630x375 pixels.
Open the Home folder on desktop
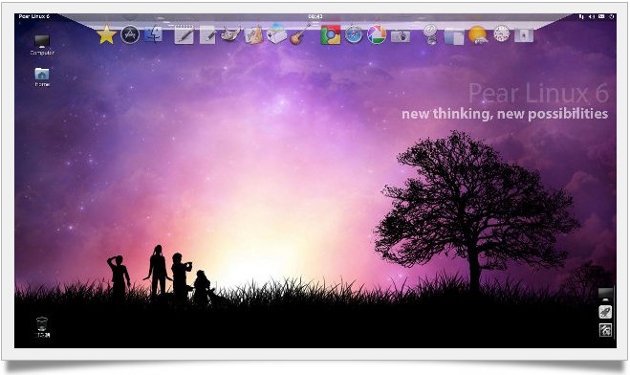pos(42,77)
